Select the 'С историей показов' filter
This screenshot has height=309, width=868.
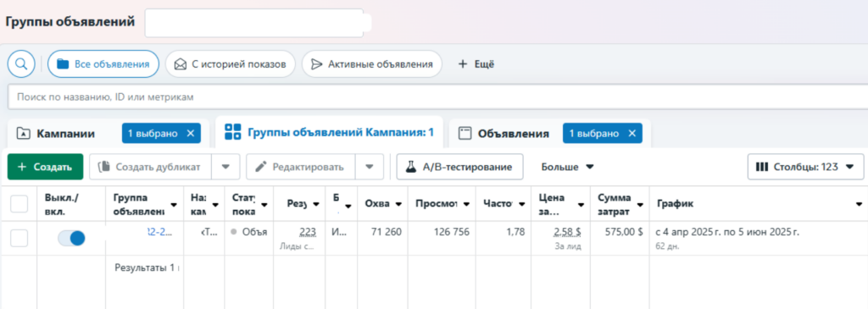(x=231, y=64)
